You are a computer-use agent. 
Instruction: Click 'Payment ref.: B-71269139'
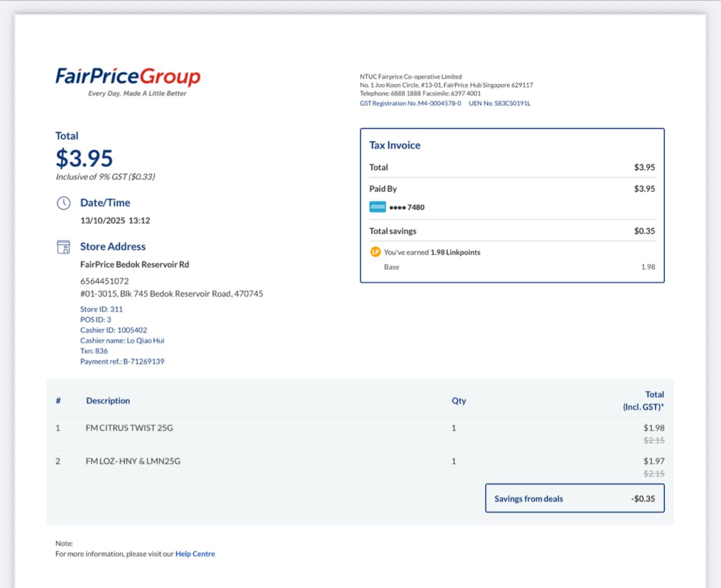pos(122,362)
